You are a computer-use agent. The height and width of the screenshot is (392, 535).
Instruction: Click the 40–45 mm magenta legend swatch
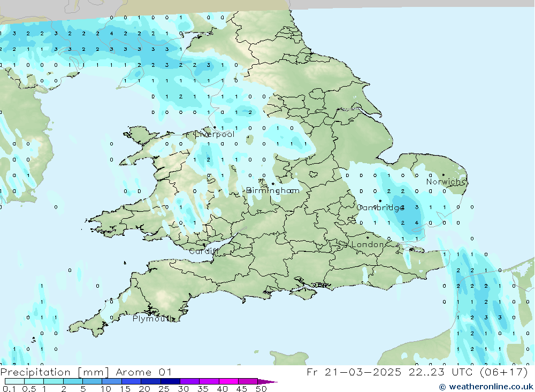tap(228, 381)
